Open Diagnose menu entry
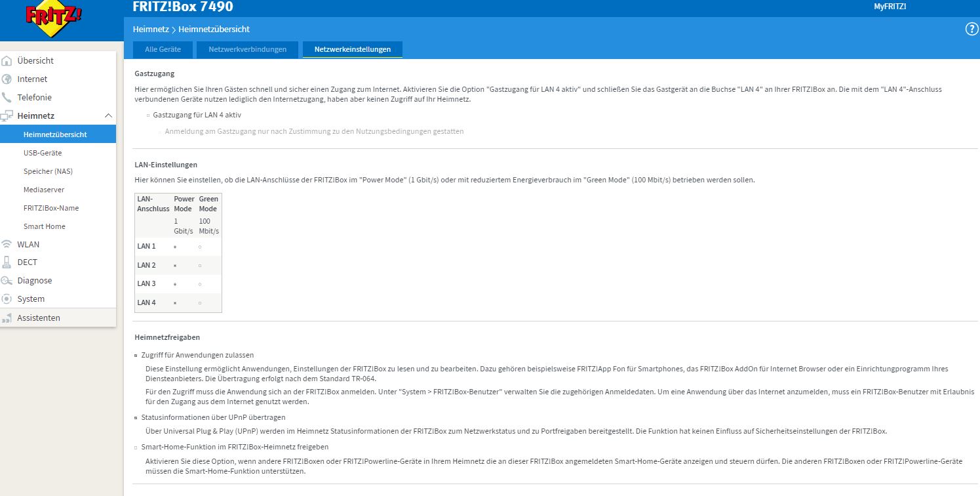Image resolution: width=980 pixels, height=496 pixels. pos(35,281)
